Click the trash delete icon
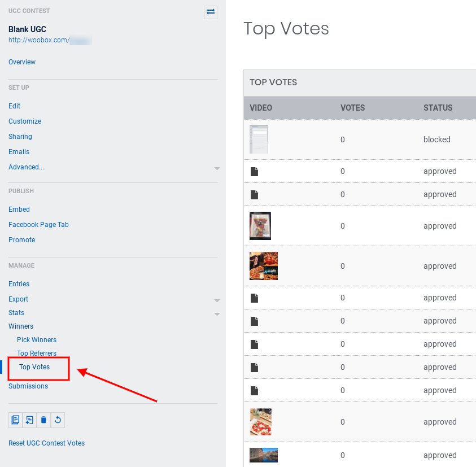Viewport: 476px width, 467px height. click(43, 420)
